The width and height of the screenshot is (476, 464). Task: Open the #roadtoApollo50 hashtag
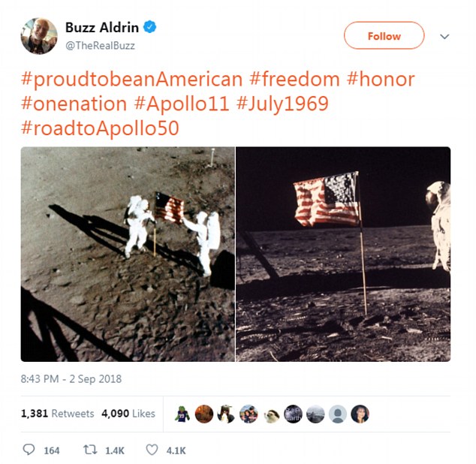click(x=100, y=128)
